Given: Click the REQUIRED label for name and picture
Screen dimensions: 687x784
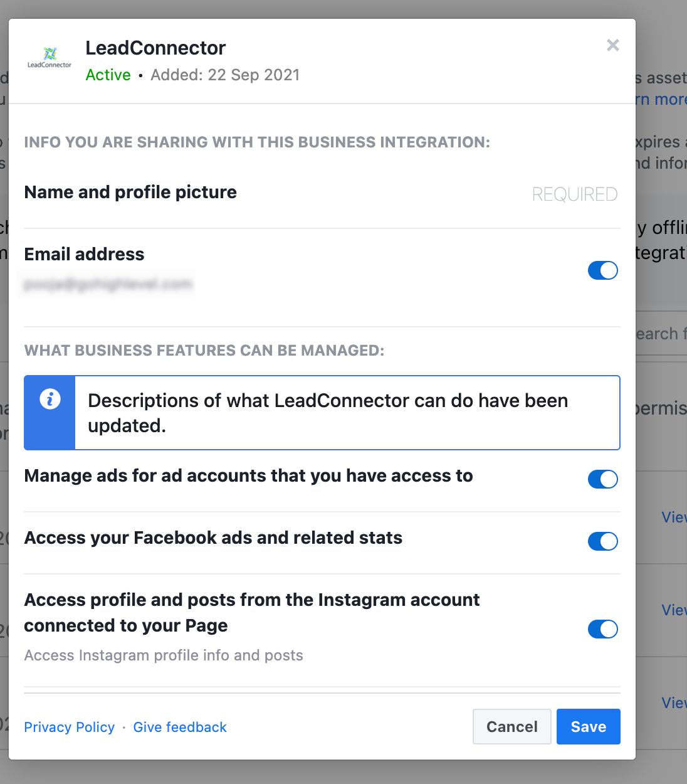Looking at the screenshot, I should tap(575, 194).
